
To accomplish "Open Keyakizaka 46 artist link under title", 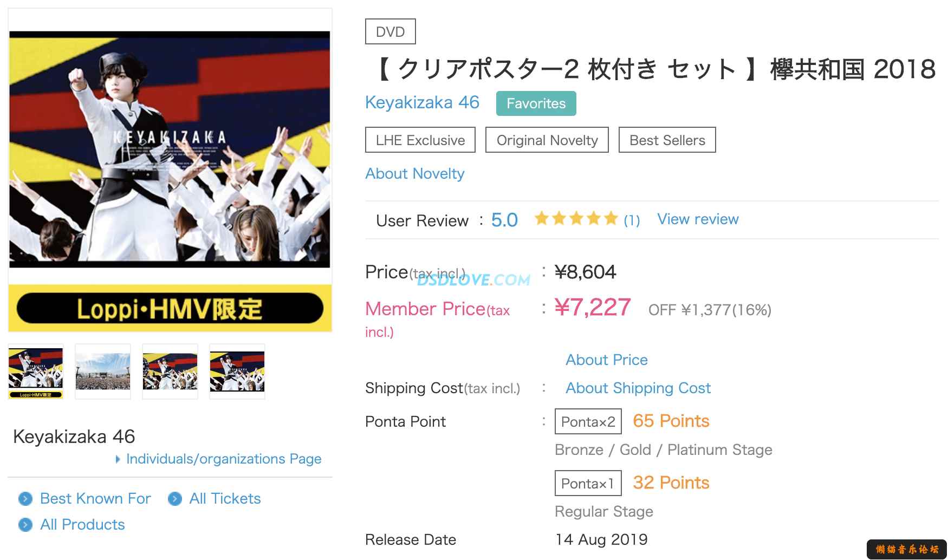I will coord(422,102).
